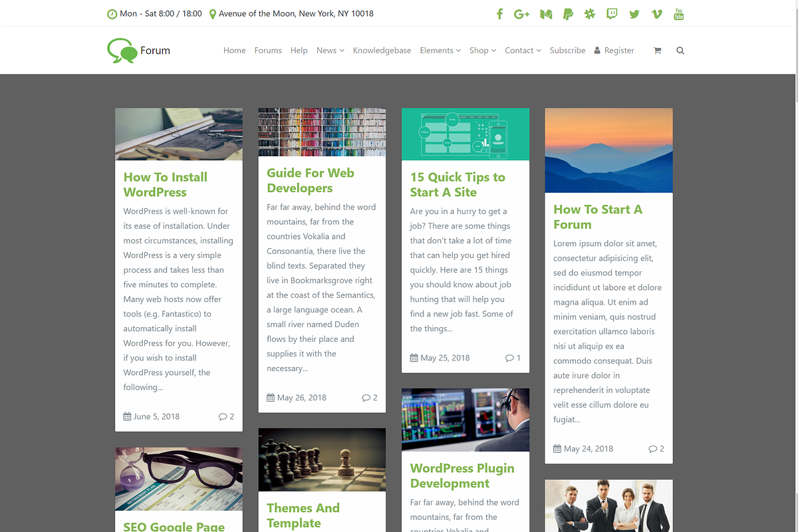798x532 pixels.
Task: Open the Medium social icon
Action: pos(546,14)
